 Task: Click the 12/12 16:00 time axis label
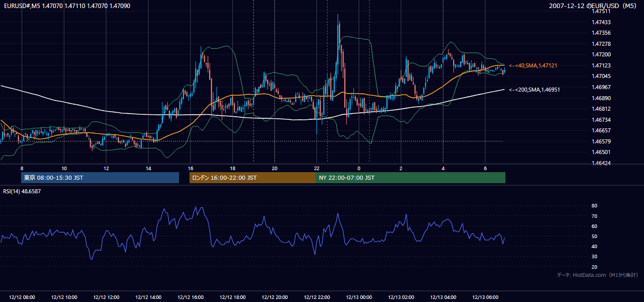[190, 297]
